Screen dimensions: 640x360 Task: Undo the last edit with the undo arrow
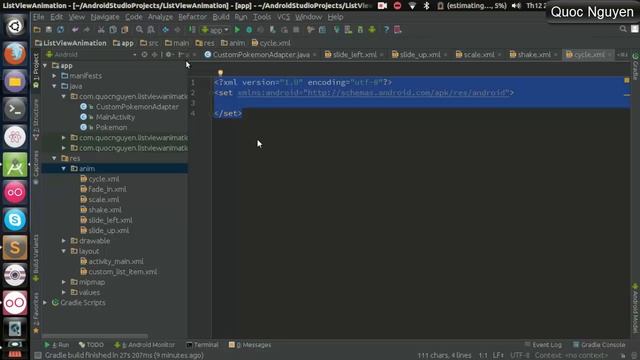click(x=75, y=30)
